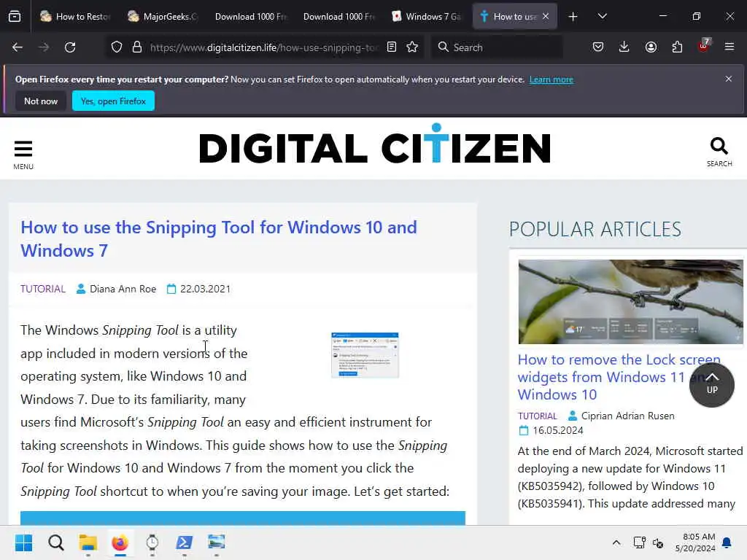Click the date 22.03.2021

(x=205, y=289)
